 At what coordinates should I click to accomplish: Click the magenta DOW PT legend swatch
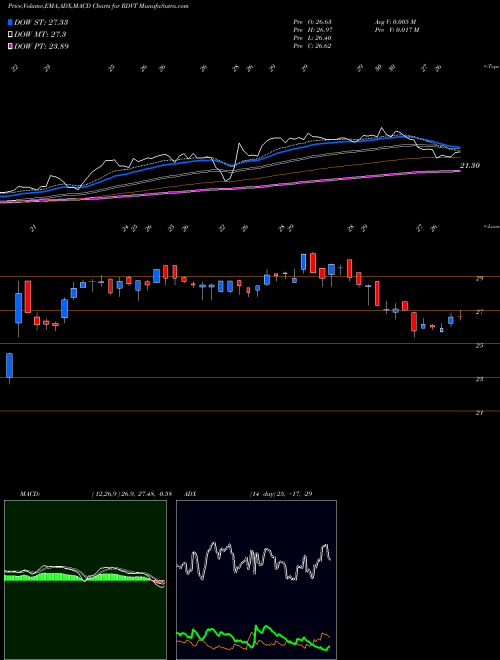tap(10, 46)
